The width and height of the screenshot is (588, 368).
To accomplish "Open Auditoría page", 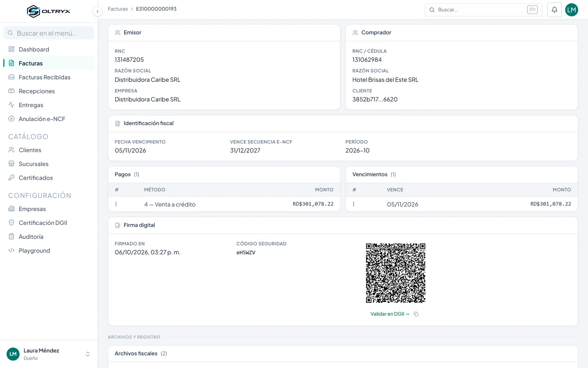I will pos(49,237).
